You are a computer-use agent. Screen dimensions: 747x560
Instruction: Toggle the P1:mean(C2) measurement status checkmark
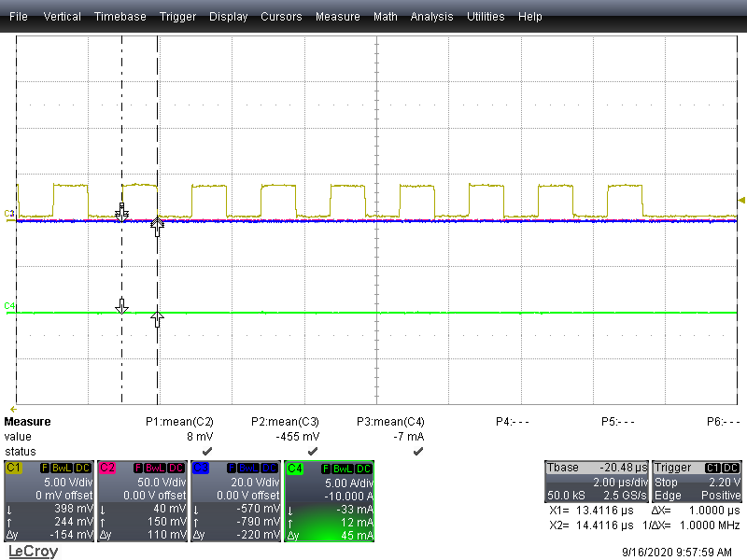point(207,453)
